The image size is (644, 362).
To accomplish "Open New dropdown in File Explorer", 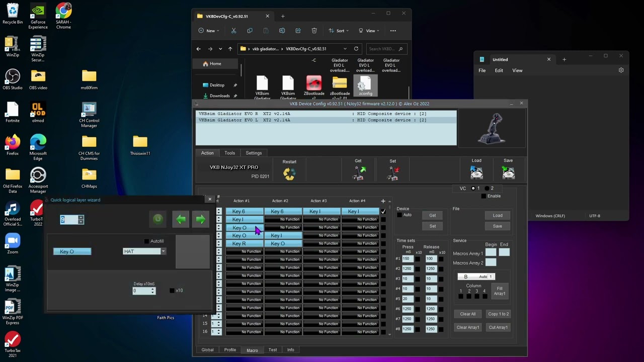I will click(x=209, y=31).
